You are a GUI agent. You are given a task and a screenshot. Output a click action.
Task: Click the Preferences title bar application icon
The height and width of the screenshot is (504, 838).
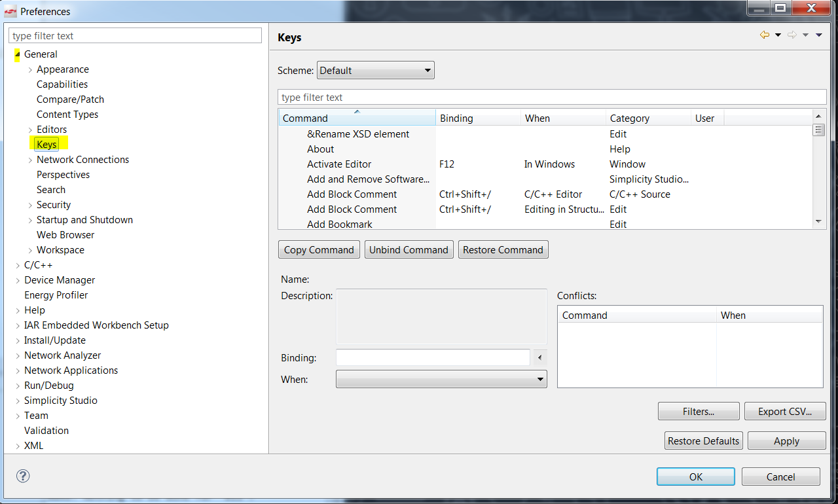[9, 11]
